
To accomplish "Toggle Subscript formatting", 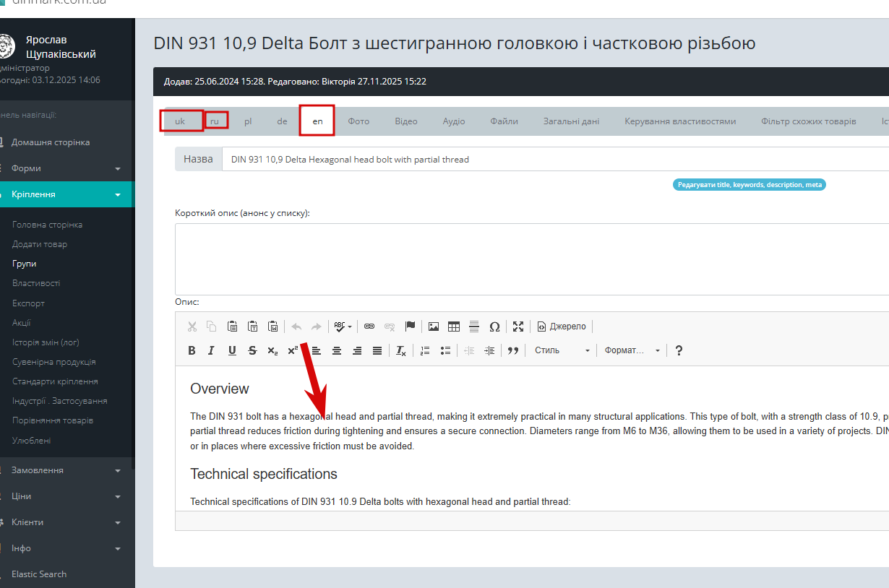I will coord(272,350).
